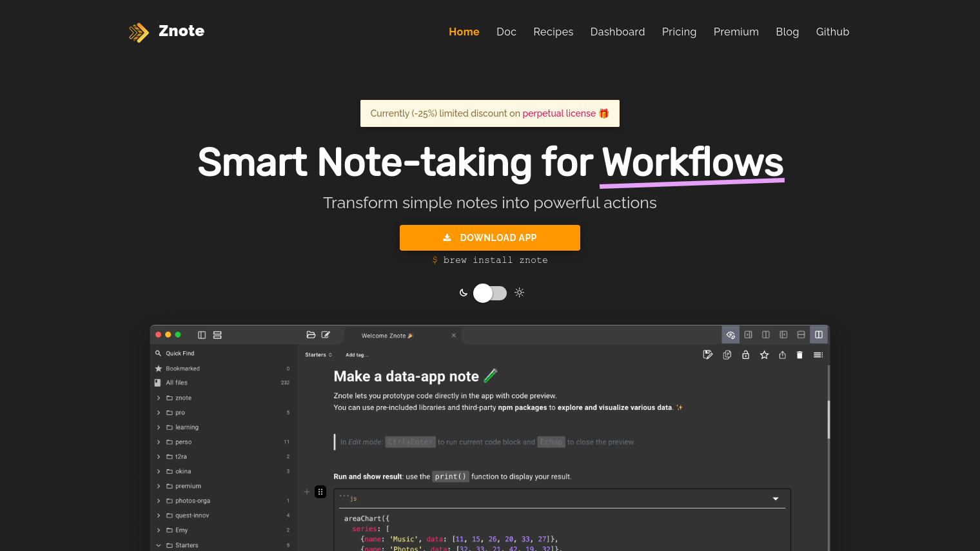The height and width of the screenshot is (551, 980).
Task: Open the Starters folder dropdown selector
Action: point(318,355)
